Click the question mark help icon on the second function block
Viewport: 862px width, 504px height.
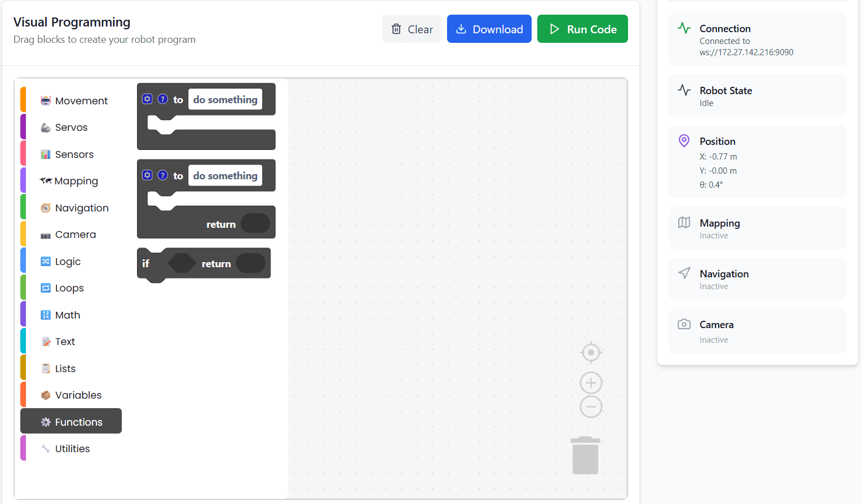(163, 175)
